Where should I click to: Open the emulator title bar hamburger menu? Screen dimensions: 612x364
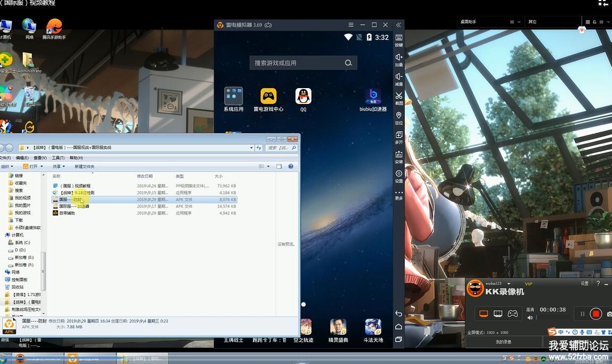click(x=351, y=25)
